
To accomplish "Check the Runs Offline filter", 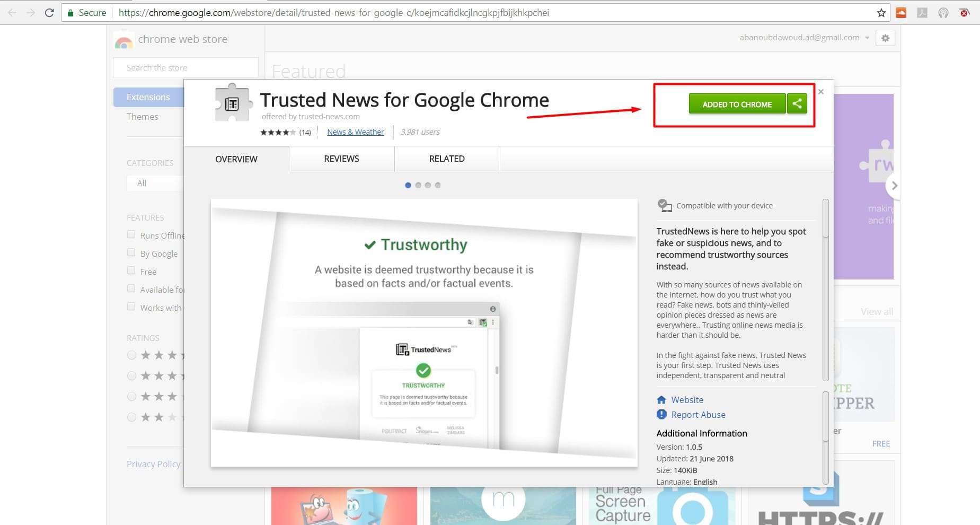I will tap(131, 234).
